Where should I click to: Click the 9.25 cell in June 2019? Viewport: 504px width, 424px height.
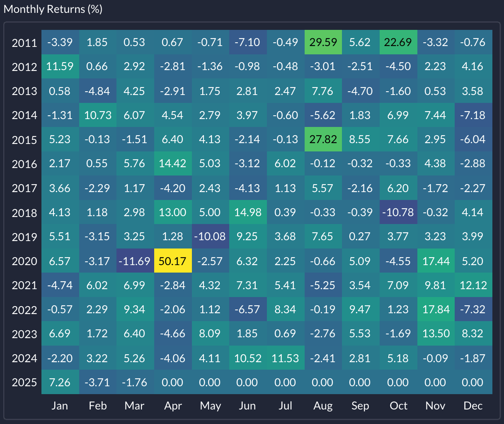(248, 236)
